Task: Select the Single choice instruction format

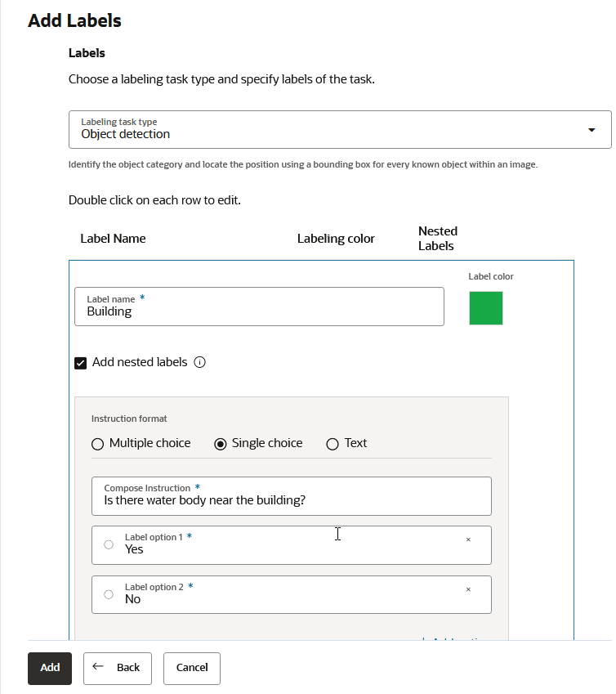Action: coord(221,444)
